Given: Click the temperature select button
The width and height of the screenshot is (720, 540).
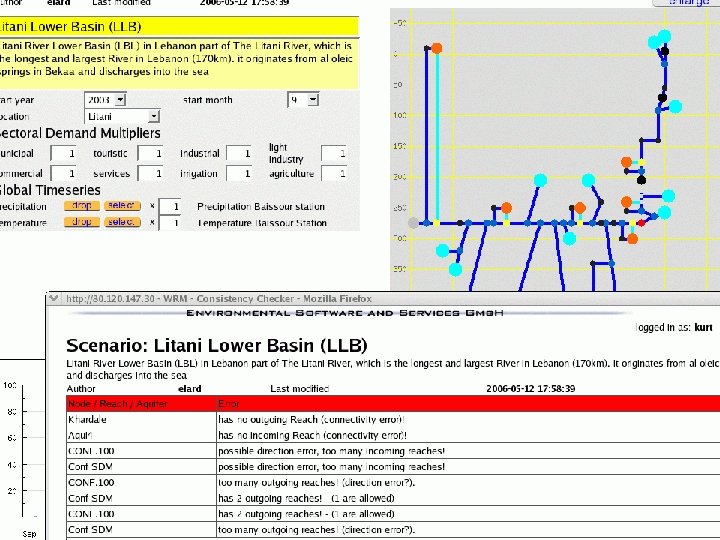Looking at the screenshot, I should click(x=122, y=222).
